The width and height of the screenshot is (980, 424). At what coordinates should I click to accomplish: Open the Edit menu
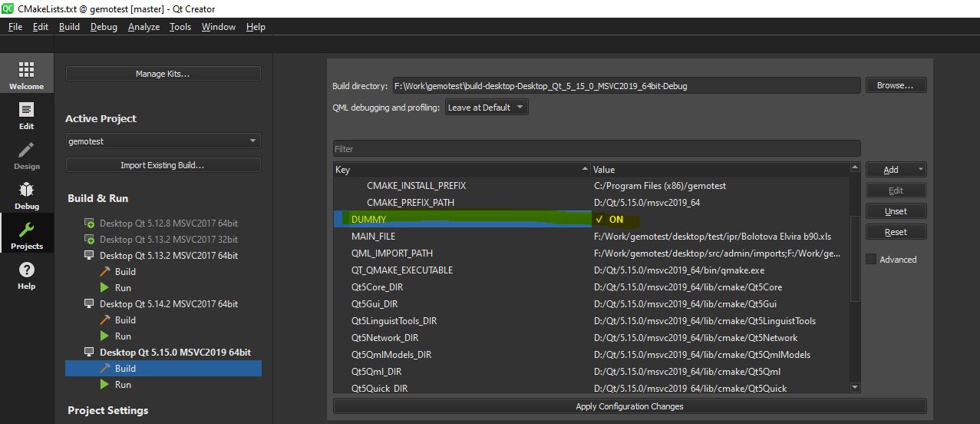pos(41,26)
